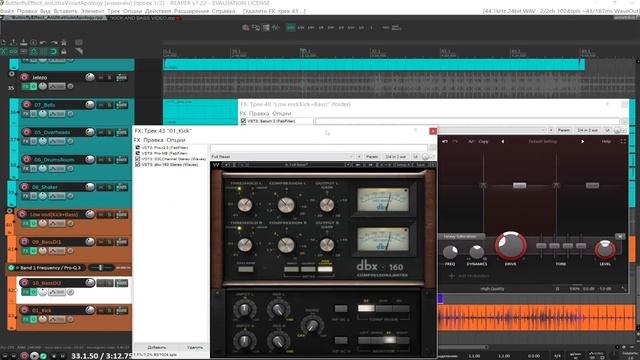The width and height of the screenshot is (640, 360).
Task: Arm record on 07_Bells track
Action: click(x=27, y=105)
